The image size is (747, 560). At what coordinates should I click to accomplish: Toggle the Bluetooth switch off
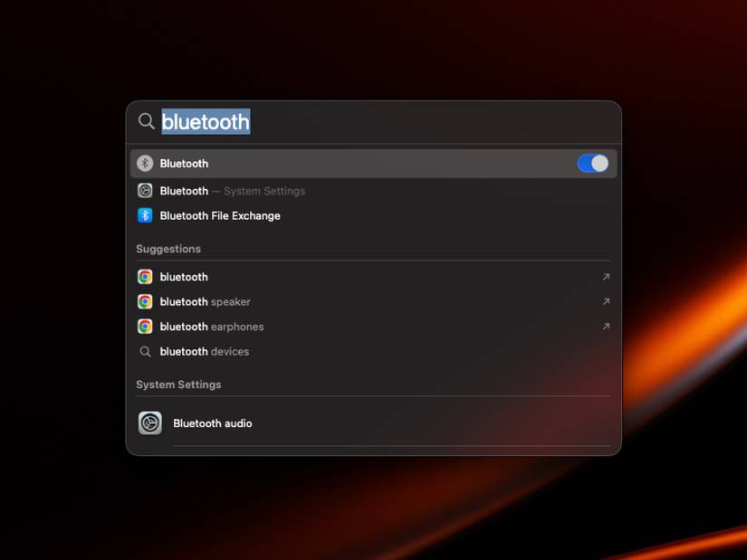click(592, 164)
